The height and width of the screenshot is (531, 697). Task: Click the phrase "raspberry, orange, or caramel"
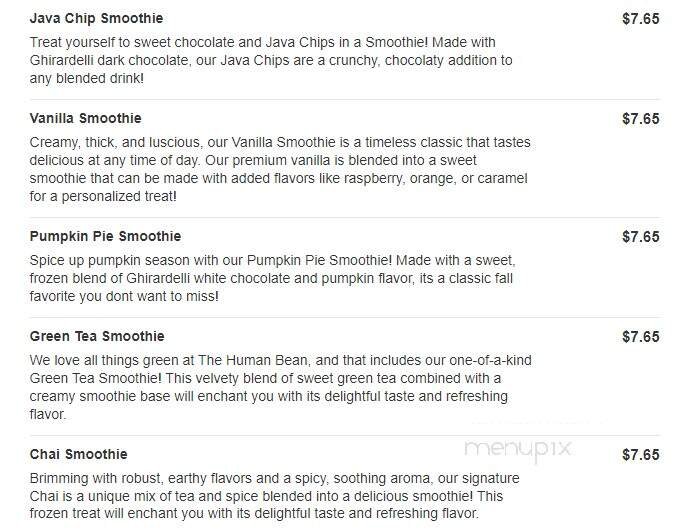tap(430, 178)
